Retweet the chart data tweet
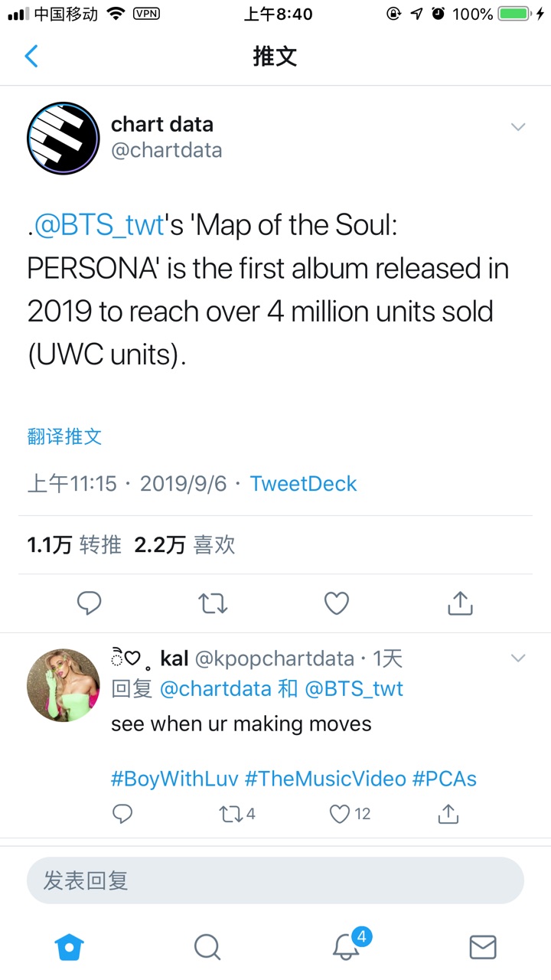The height and width of the screenshot is (980, 551). click(x=213, y=604)
